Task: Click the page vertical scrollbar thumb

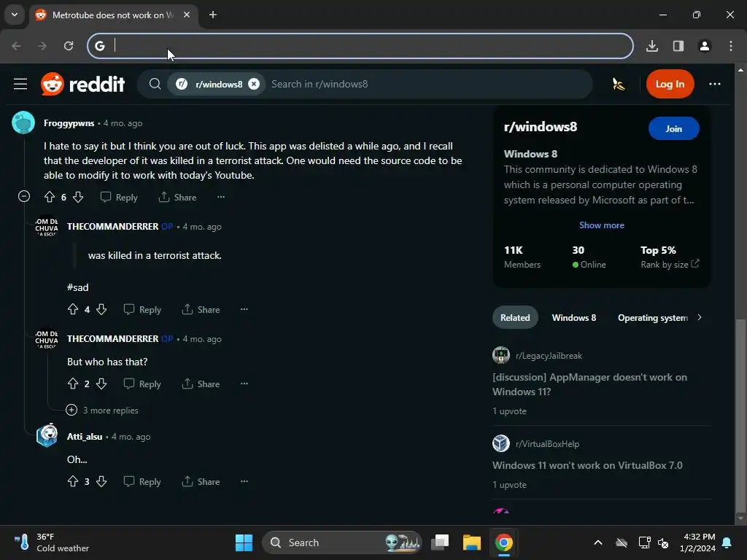Action: (740, 414)
